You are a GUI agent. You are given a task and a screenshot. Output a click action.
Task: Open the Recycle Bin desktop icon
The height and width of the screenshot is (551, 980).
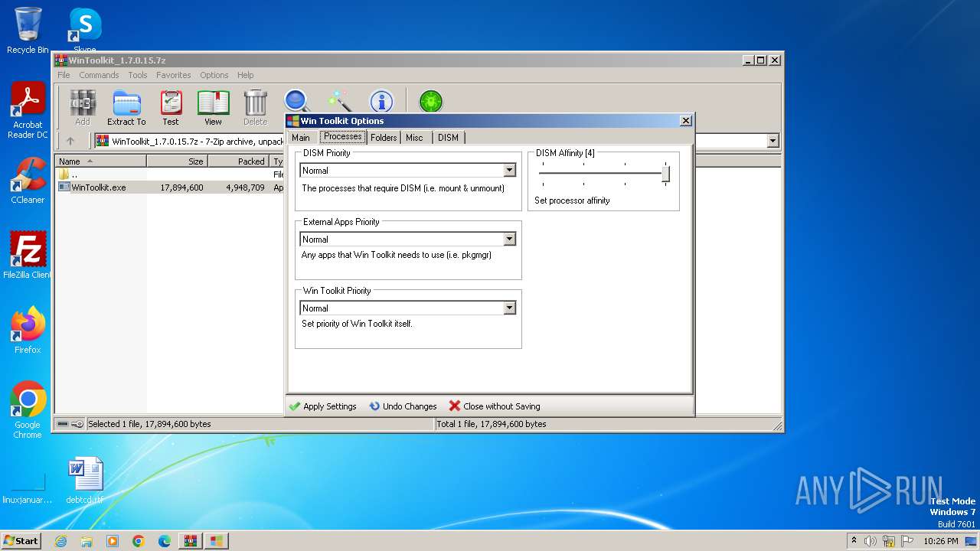(28, 31)
